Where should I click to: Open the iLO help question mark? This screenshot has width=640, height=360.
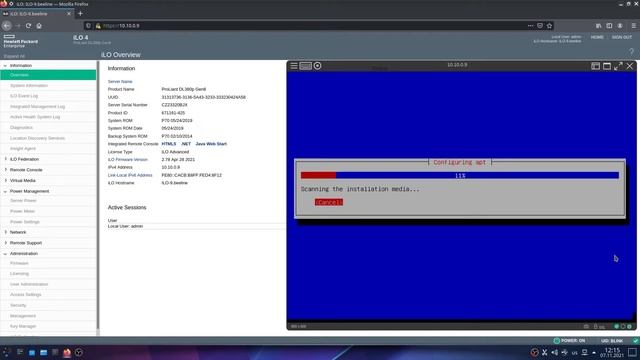631,51
